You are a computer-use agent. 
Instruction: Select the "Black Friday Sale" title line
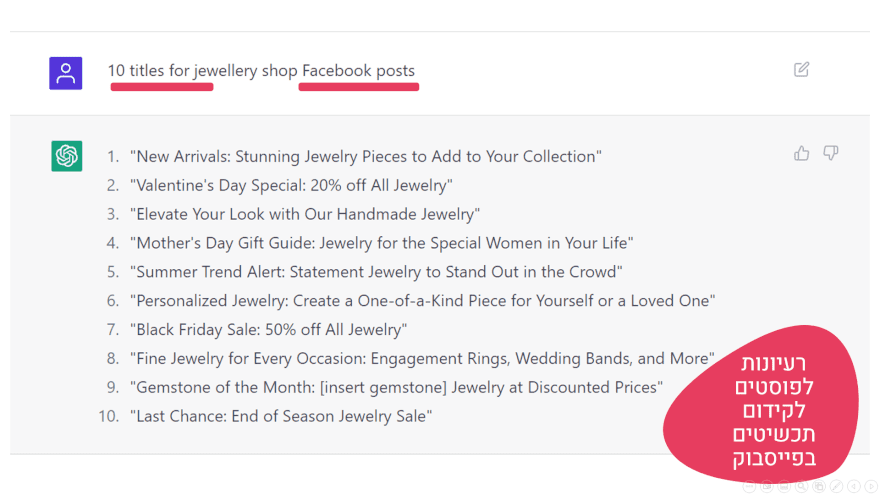[268, 330]
